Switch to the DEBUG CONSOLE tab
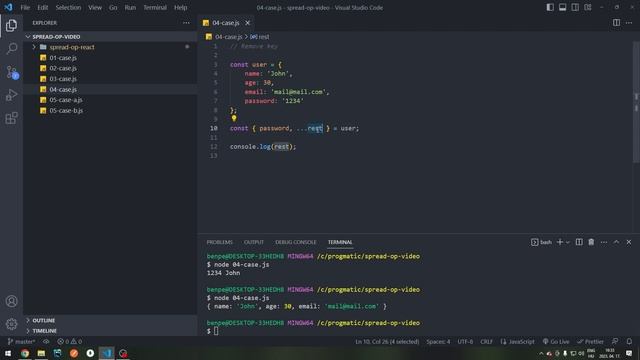Viewport: 640px width, 360px height. tap(296, 242)
